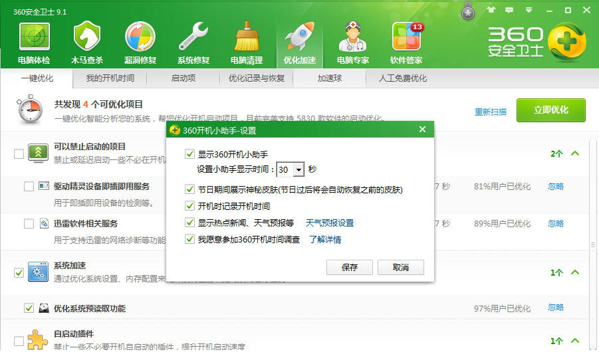Uncheck 显示360开机小助手 checkbox
The image size is (599, 364).
189,153
